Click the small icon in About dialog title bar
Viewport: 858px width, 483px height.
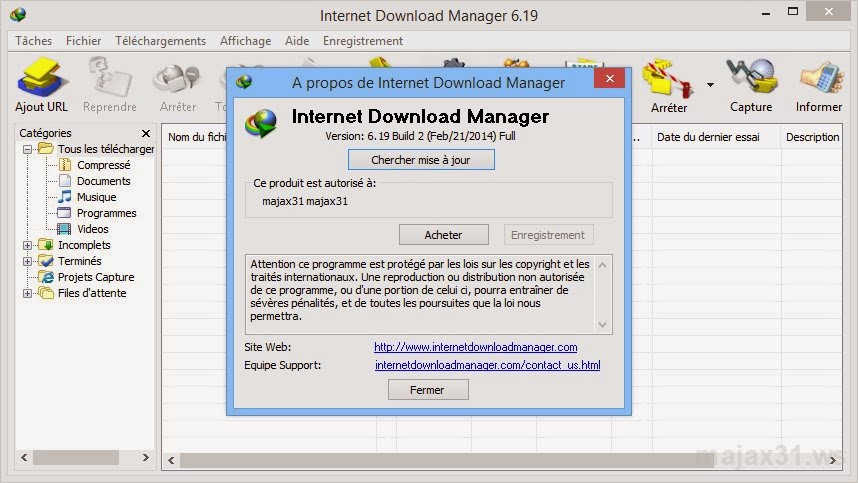coord(244,82)
